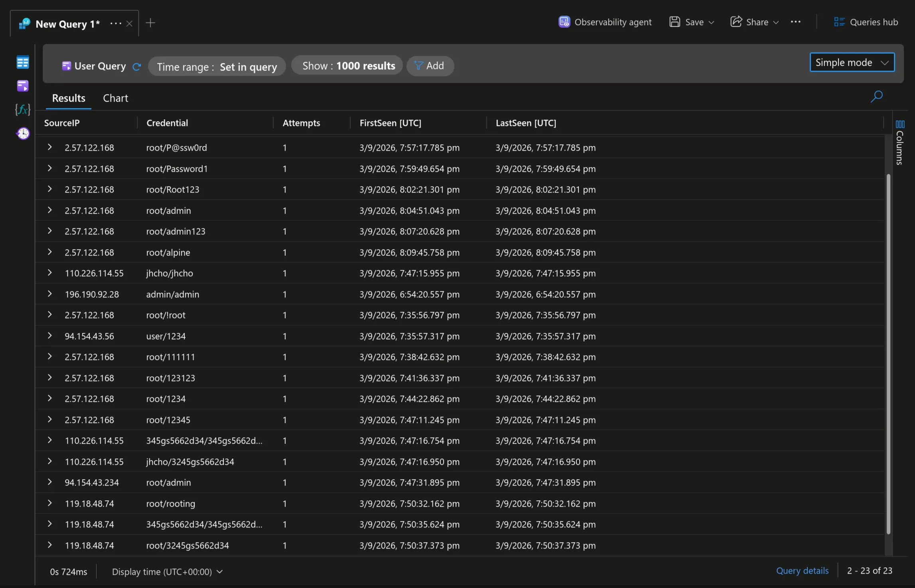Click the search magnifier in results

tap(876, 96)
